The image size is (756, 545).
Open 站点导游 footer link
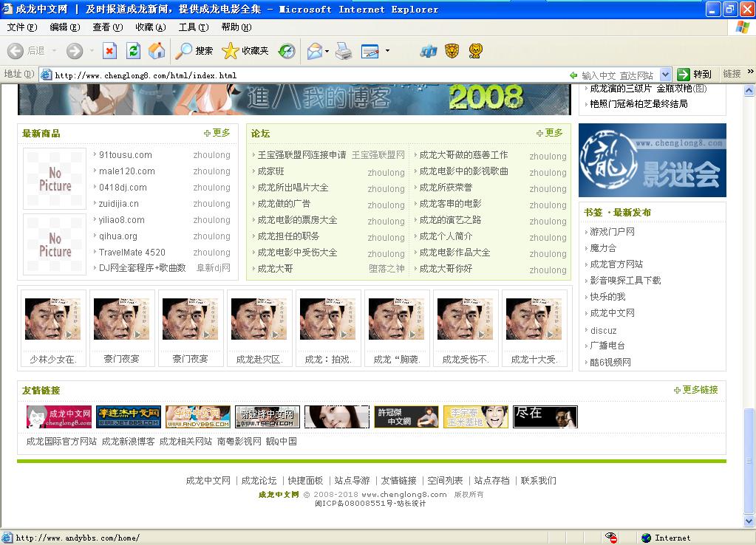[352, 481]
